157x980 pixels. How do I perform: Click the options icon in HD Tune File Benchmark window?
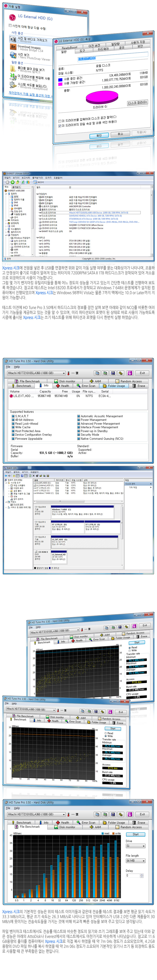point(121,814)
